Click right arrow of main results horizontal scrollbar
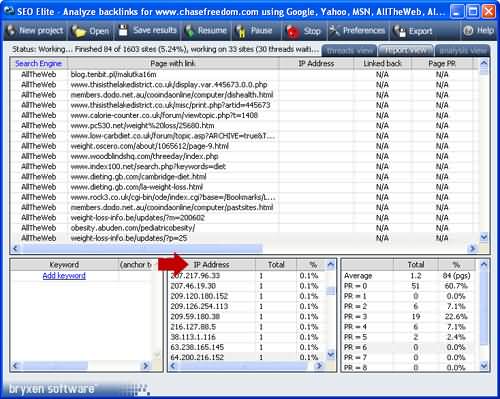Viewport: 500px width, 399px height. tap(472, 249)
